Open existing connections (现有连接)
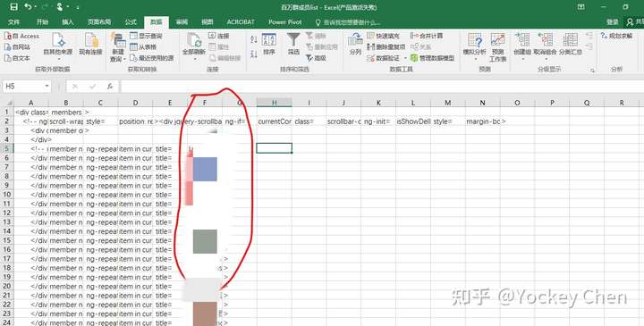644x326 pixels. (x=90, y=44)
